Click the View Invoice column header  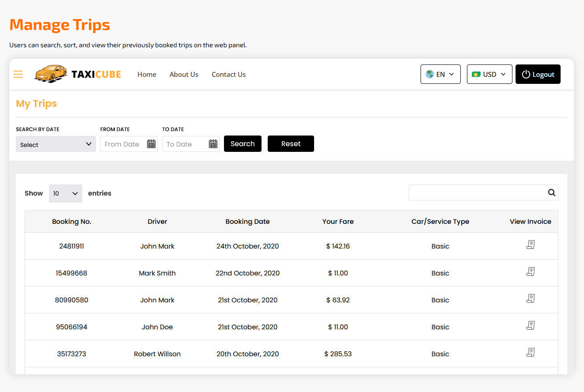coord(531,222)
